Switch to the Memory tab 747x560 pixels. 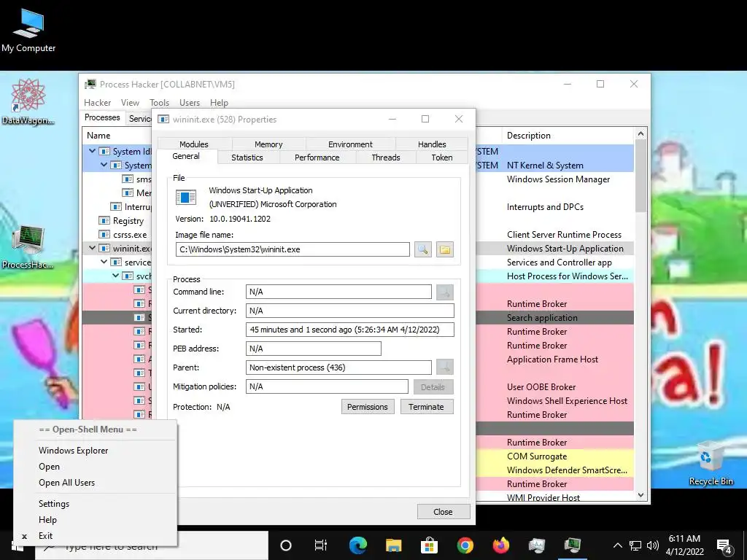[x=268, y=144]
